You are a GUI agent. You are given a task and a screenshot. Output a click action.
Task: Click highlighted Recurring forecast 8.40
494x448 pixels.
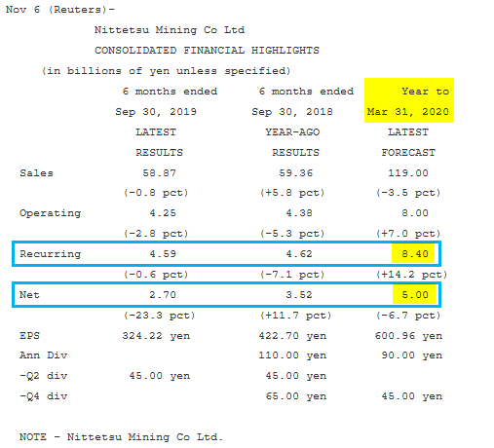pos(415,254)
